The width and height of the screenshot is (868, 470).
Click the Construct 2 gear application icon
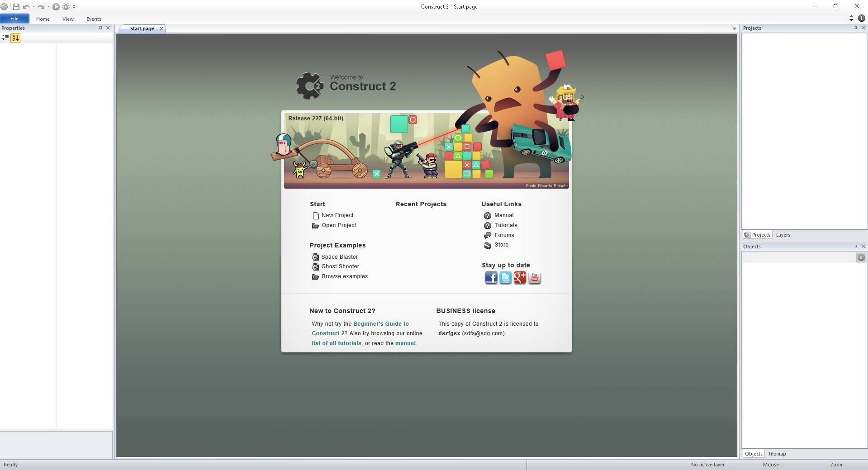4,7
